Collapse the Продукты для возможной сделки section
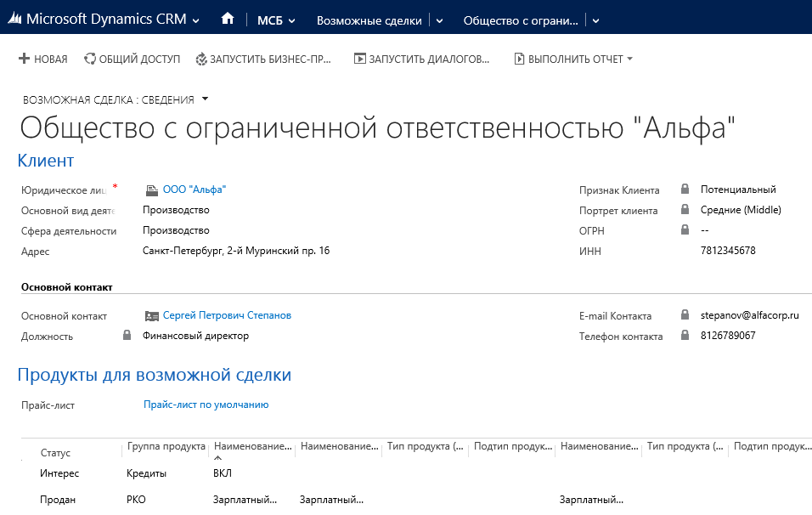Viewport: 812px width, 515px height. (x=155, y=375)
